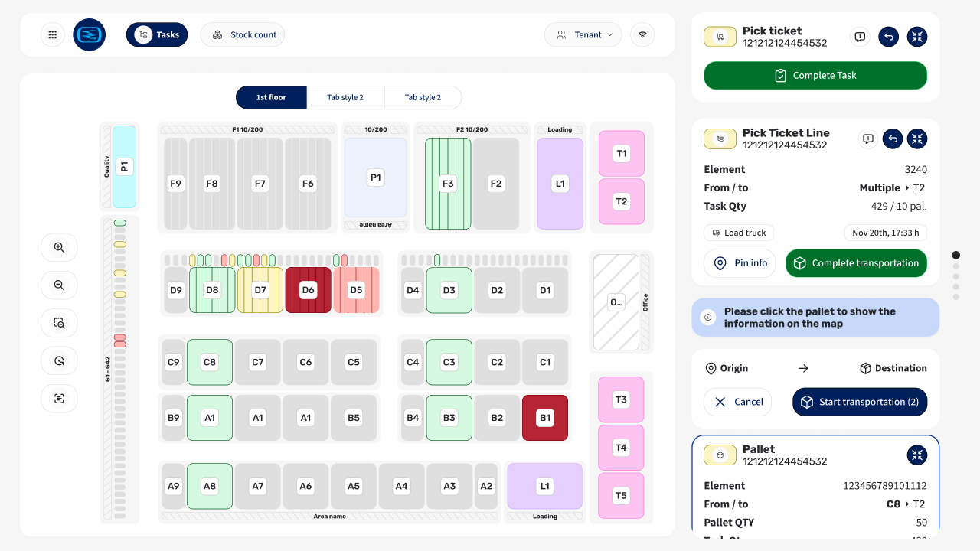Open the Tenant dropdown
The height and width of the screenshot is (551, 980).
[x=583, y=34]
